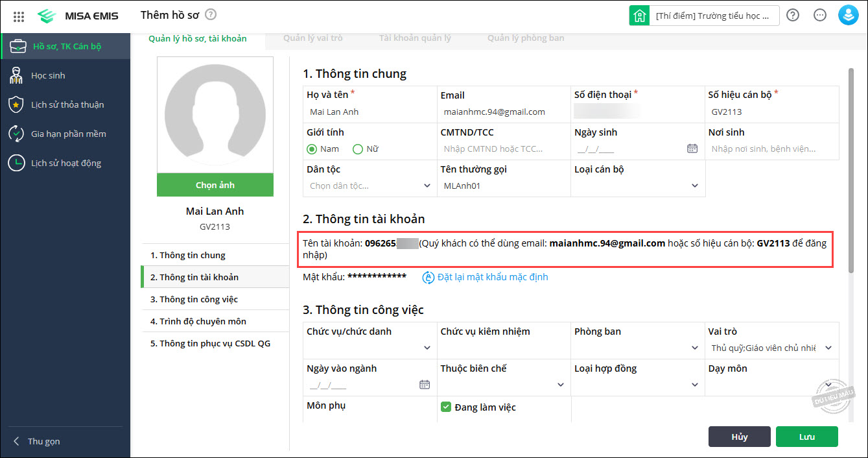Screen dimensions: 868x458
Task: Uncheck the Đang làm việc checkbox
Action: (x=446, y=407)
